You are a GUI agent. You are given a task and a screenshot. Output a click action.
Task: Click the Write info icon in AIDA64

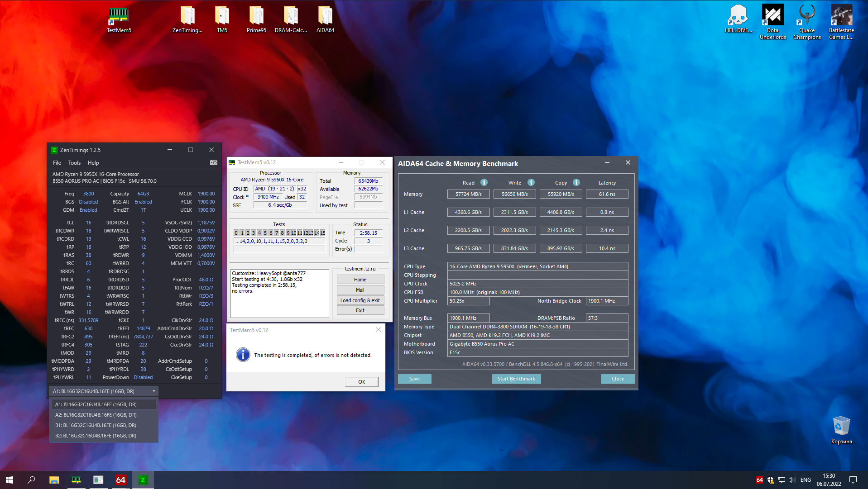[531, 182]
